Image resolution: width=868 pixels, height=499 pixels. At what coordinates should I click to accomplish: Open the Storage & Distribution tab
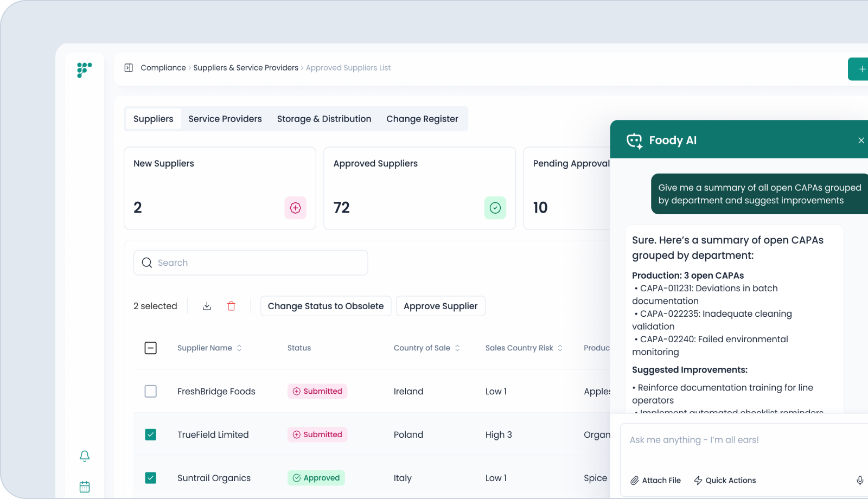tap(324, 119)
